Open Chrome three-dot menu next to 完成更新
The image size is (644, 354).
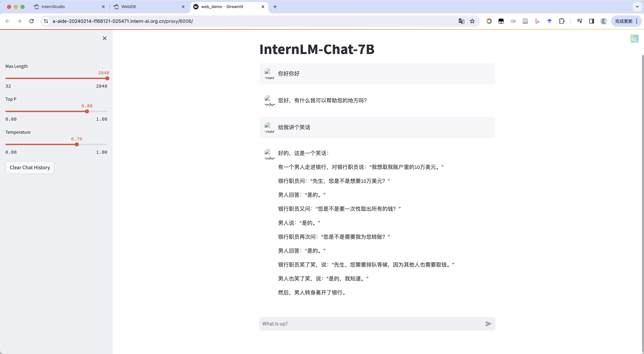pos(636,21)
